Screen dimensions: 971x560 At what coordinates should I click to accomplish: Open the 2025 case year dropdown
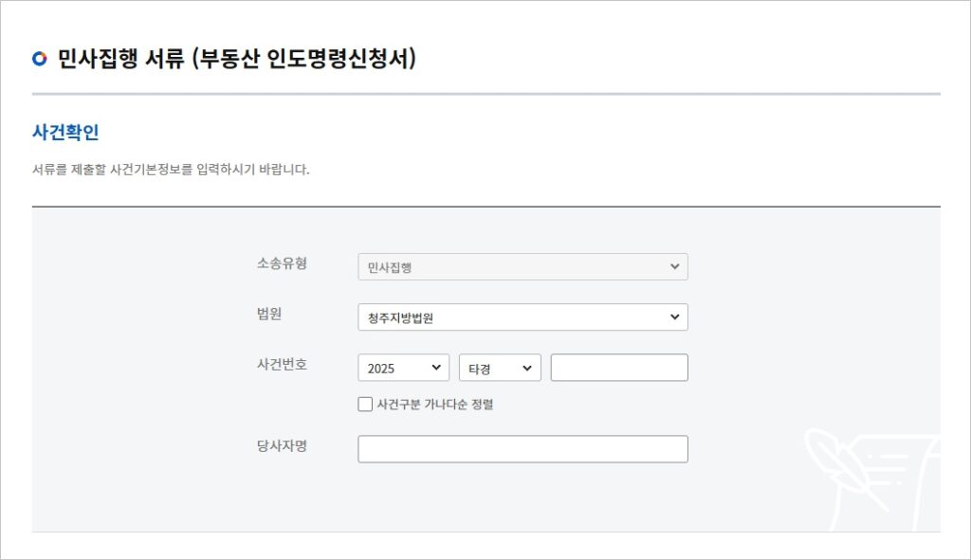[x=404, y=368]
